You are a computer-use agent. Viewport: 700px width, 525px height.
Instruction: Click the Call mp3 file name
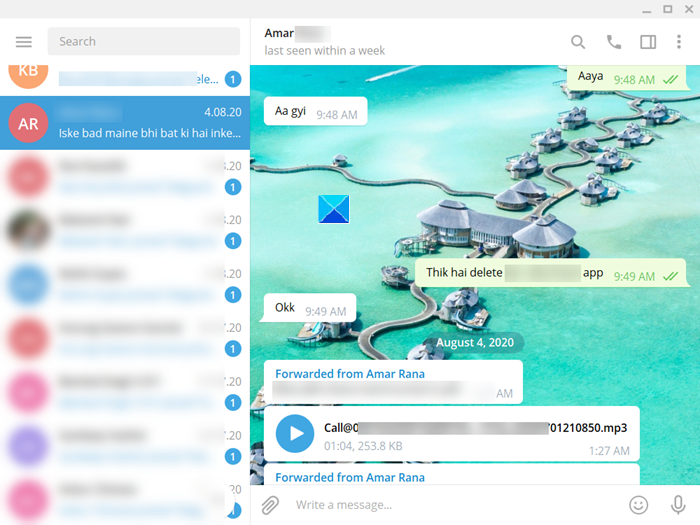[x=475, y=428]
